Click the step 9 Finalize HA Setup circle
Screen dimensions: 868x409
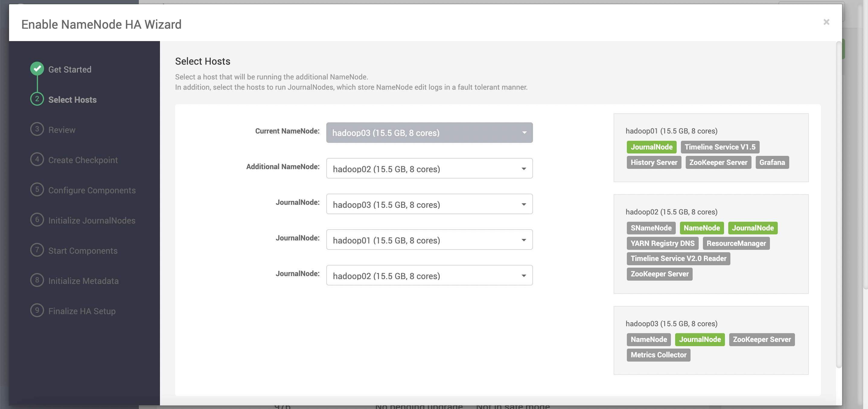[37, 310]
